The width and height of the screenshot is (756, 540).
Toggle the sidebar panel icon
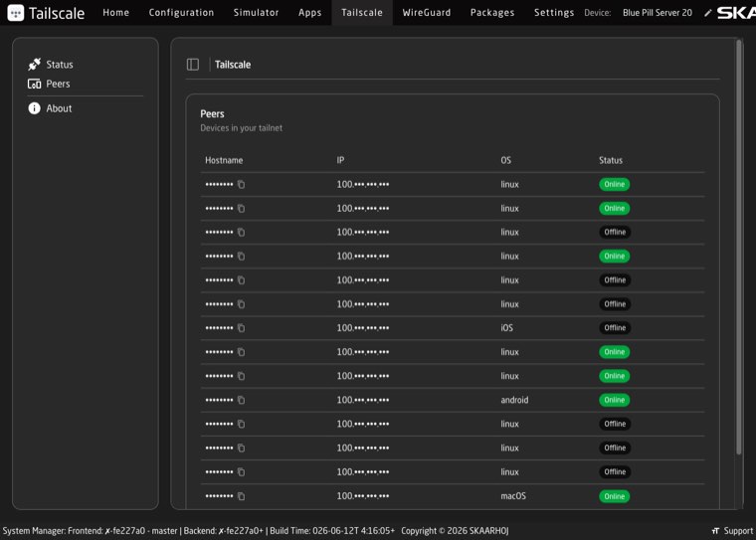(193, 64)
